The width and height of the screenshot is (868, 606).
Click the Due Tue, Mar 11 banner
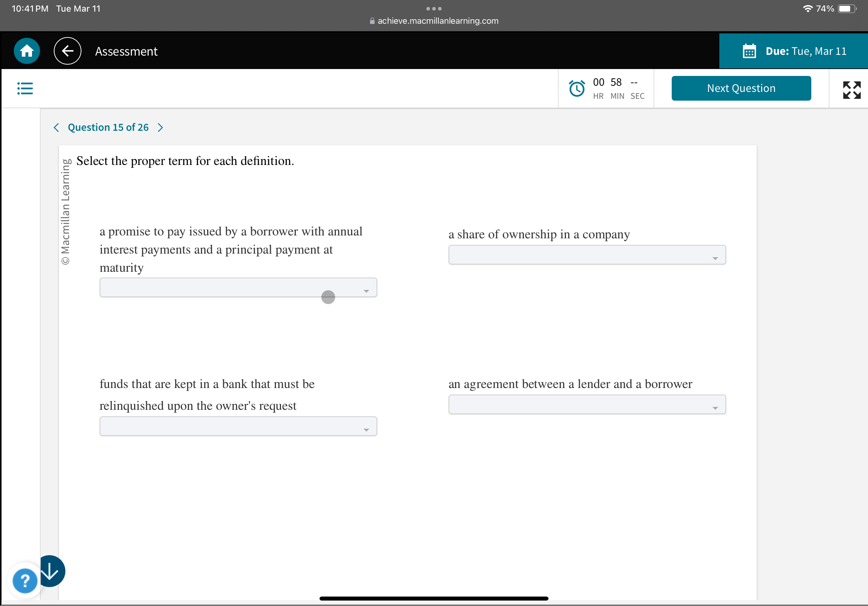tap(805, 51)
